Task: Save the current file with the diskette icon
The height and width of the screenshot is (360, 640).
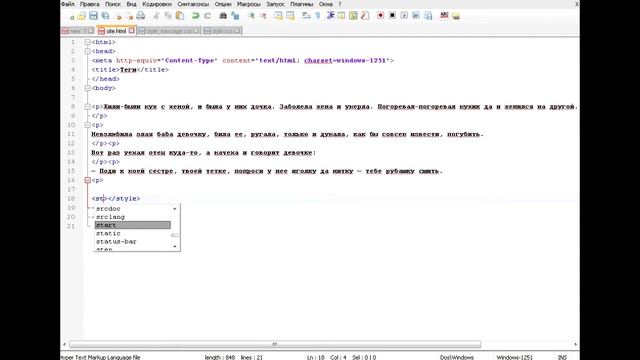Action: pyautogui.click(x=93, y=16)
